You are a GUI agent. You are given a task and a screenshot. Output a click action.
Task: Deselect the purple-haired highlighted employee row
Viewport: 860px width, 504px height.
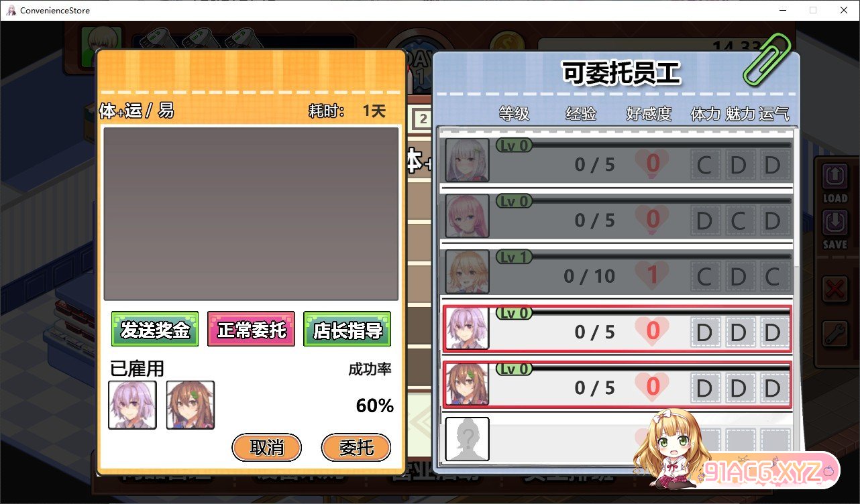[x=617, y=328]
